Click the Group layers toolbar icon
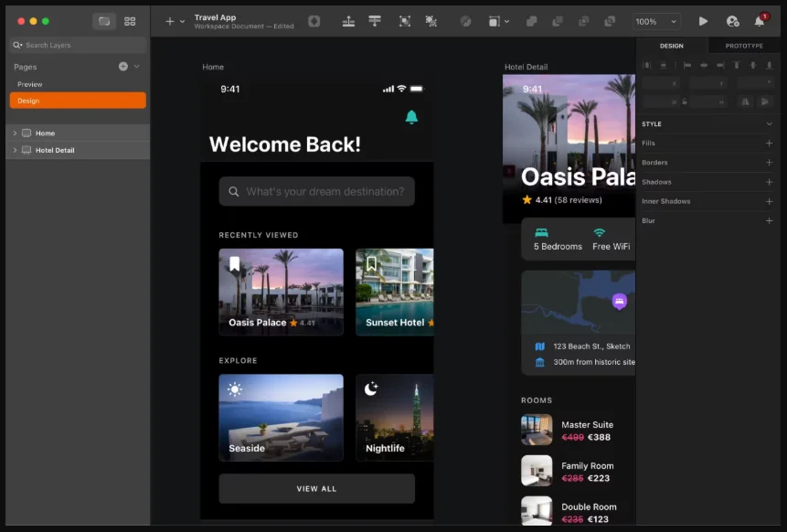The height and width of the screenshot is (532, 787). pyautogui.click(x=405, y=21)
